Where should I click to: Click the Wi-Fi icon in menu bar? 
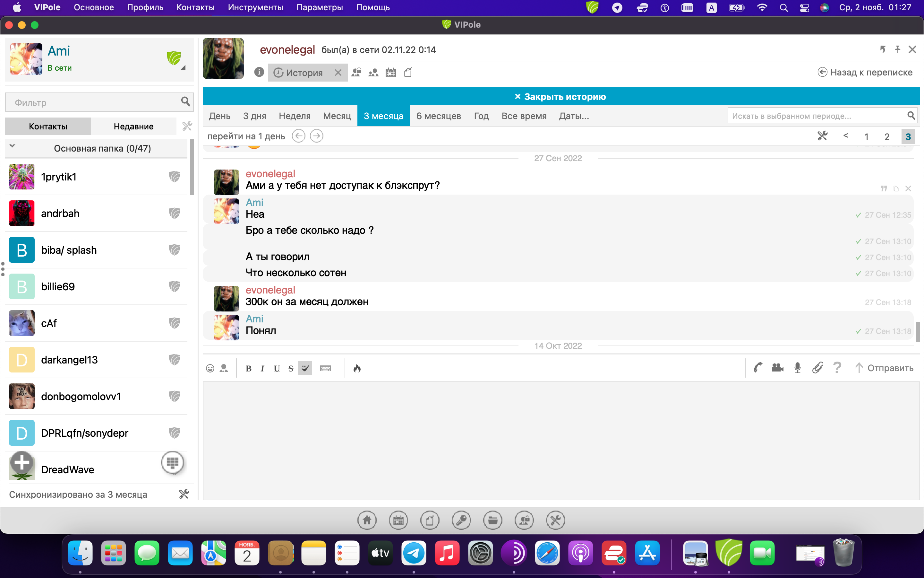(762, 7)
